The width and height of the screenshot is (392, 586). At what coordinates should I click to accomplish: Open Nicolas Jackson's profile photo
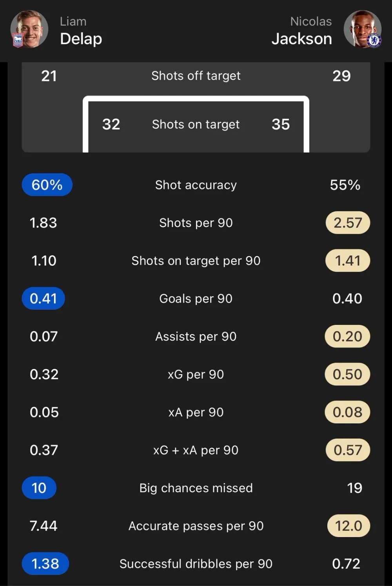[363, 29]
